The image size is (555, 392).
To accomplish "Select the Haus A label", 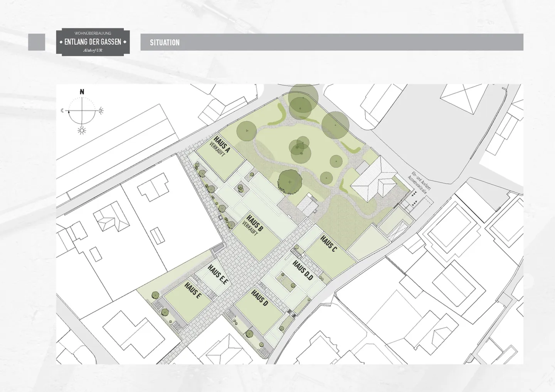I will click(x=222, y=144).
